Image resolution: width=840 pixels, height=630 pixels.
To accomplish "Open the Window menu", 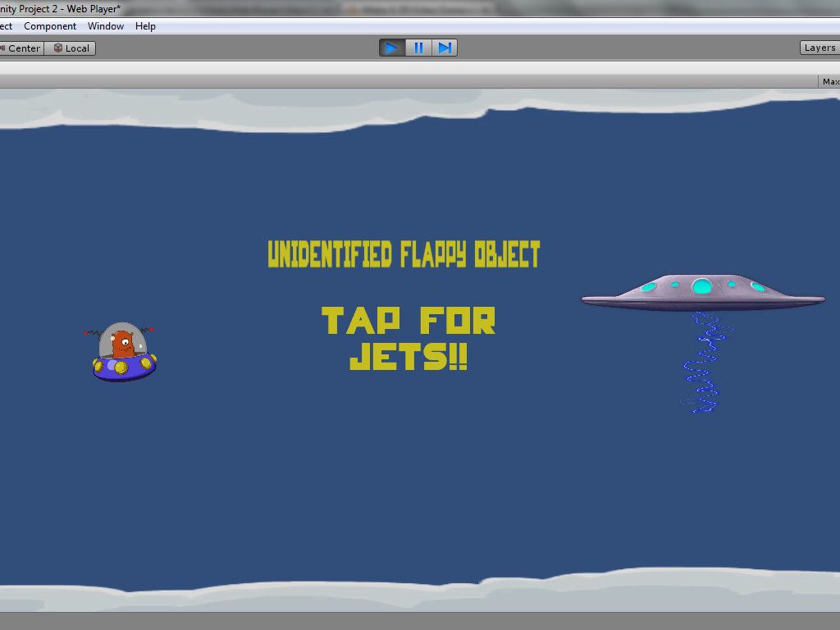I will pos(106,26).
